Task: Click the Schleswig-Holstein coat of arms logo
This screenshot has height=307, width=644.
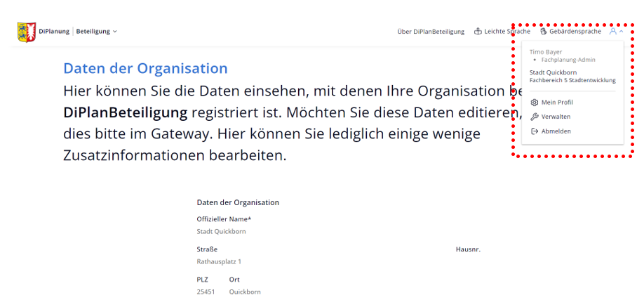Action: (26, 32)
